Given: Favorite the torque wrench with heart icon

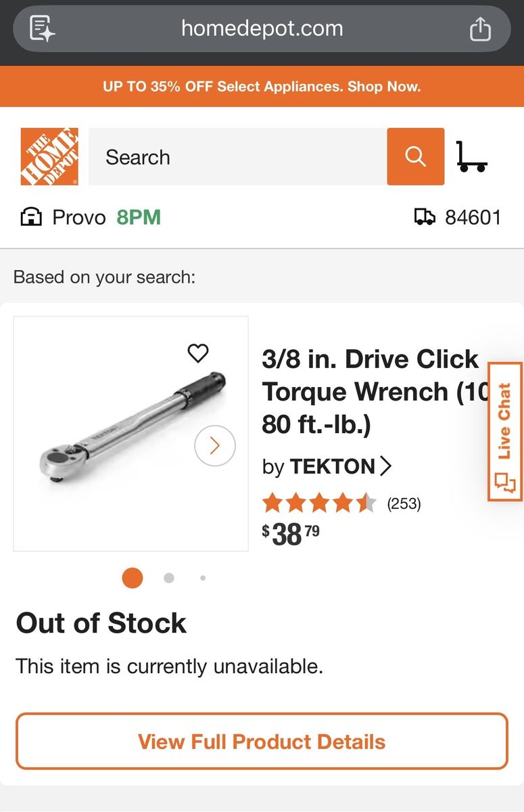Looking at the screenshot, I should (x=198, y=353).
